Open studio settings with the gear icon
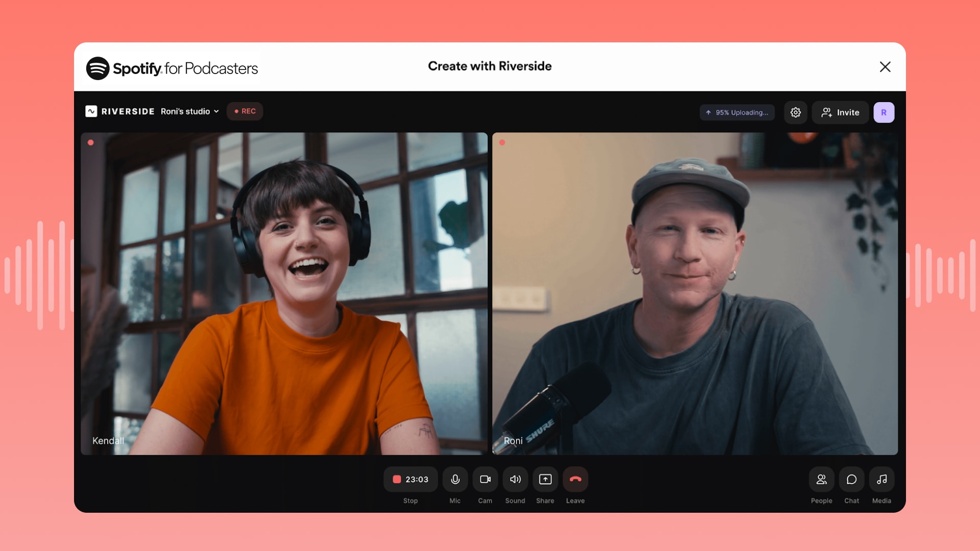This screenshot has width=980, height=551. click(795, 112)
